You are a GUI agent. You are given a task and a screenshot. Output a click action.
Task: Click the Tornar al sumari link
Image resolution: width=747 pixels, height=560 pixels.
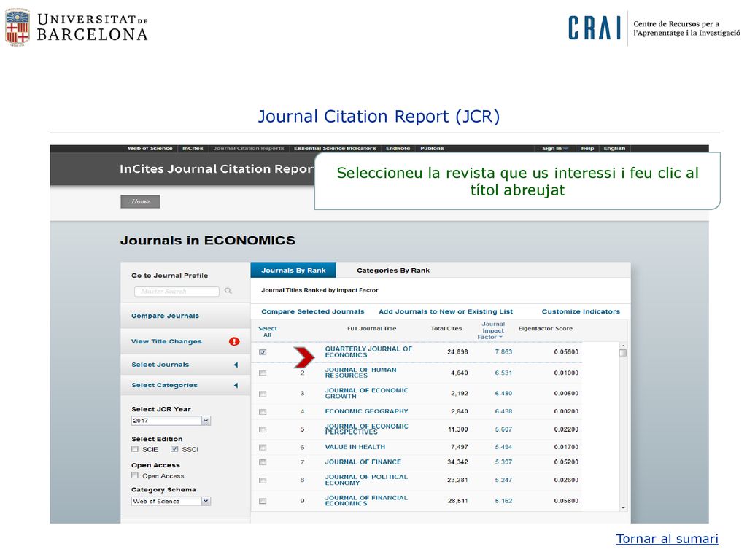[667, 539]
